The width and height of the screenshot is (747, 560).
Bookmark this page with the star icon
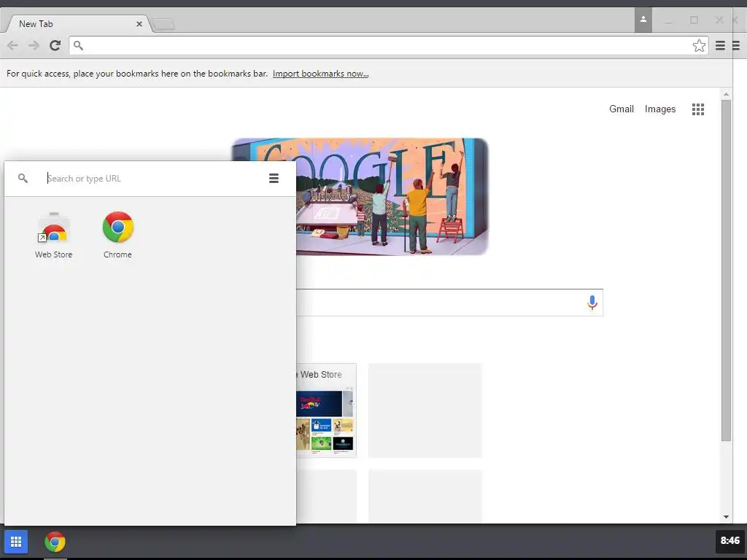coord(699,46)
